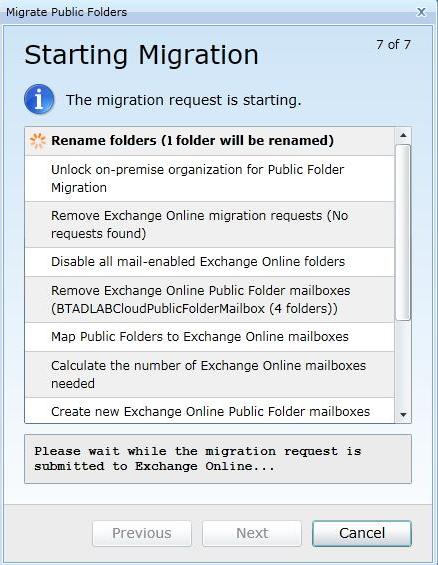Click the Starting Migration heading
This screenshot has width=438, height=565.
(x=142, y=55)
